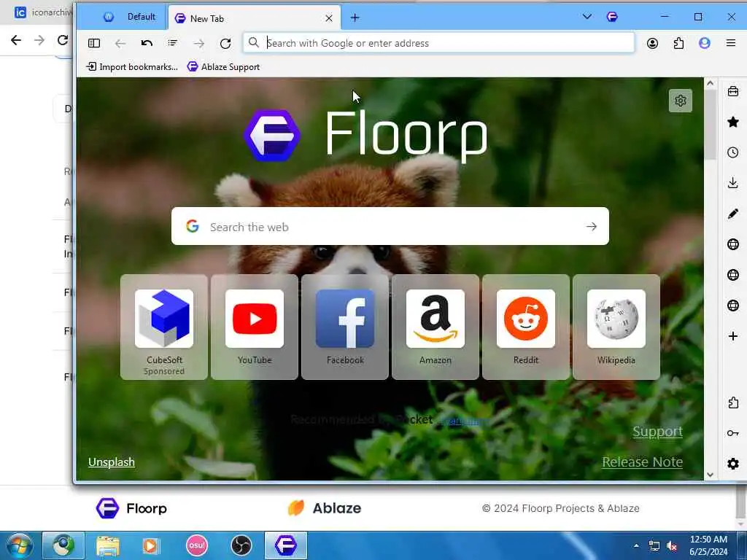747x560 pixels.
Task: Open the account icon next to address bar
Action: (x=652, y=43)
